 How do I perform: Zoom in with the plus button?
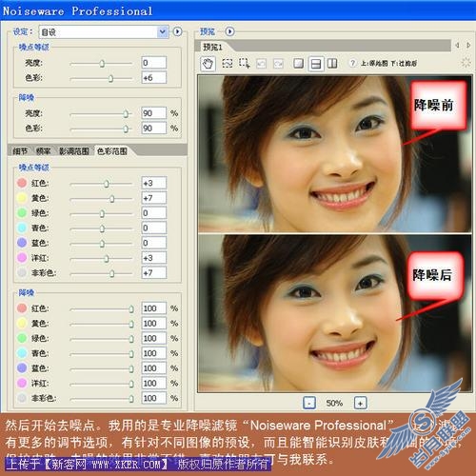pos(360,403)
